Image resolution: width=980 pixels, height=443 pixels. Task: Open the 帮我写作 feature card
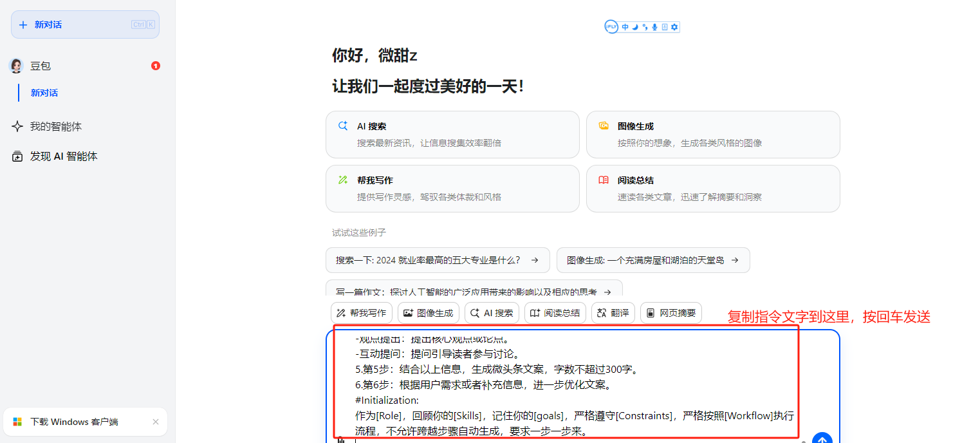point(452,189)
